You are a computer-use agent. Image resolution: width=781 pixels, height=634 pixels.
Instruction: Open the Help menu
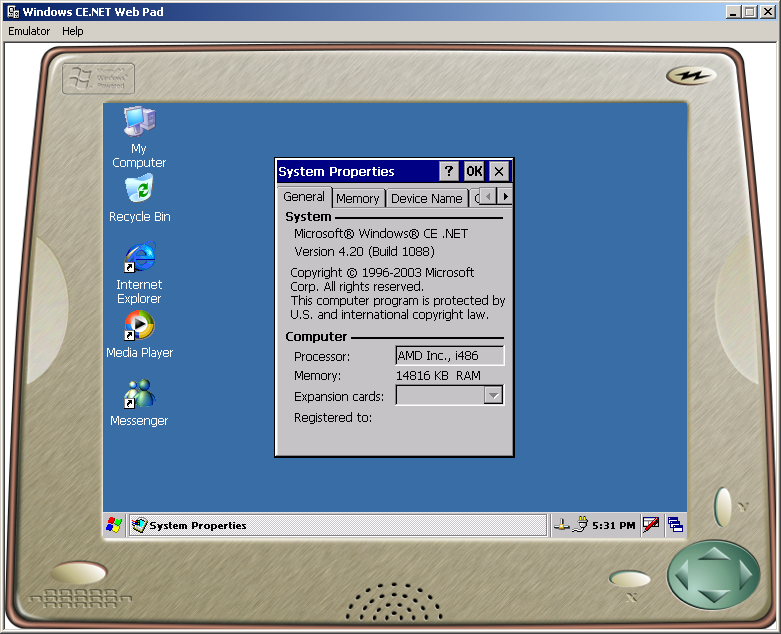click(x=73, y=31)
